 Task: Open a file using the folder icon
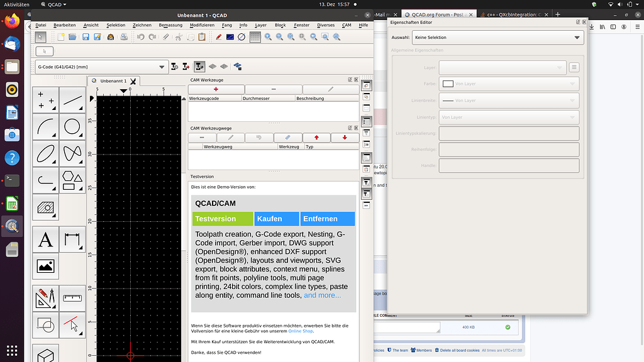[72, 37]
